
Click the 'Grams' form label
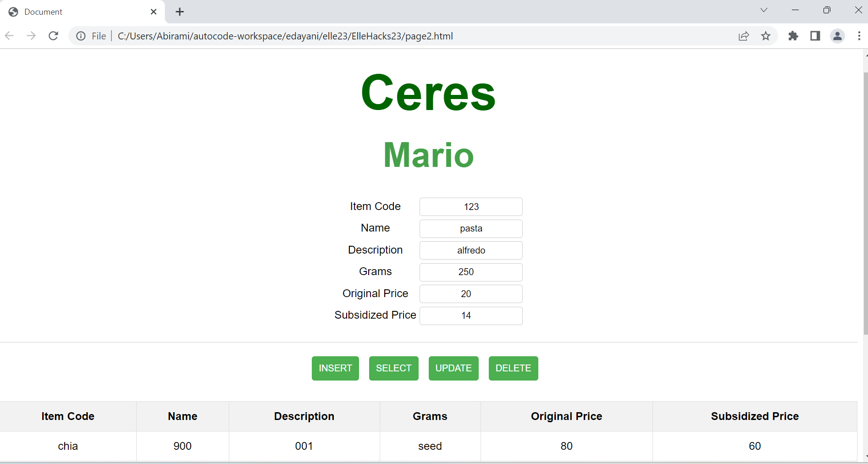pos(375,271)
